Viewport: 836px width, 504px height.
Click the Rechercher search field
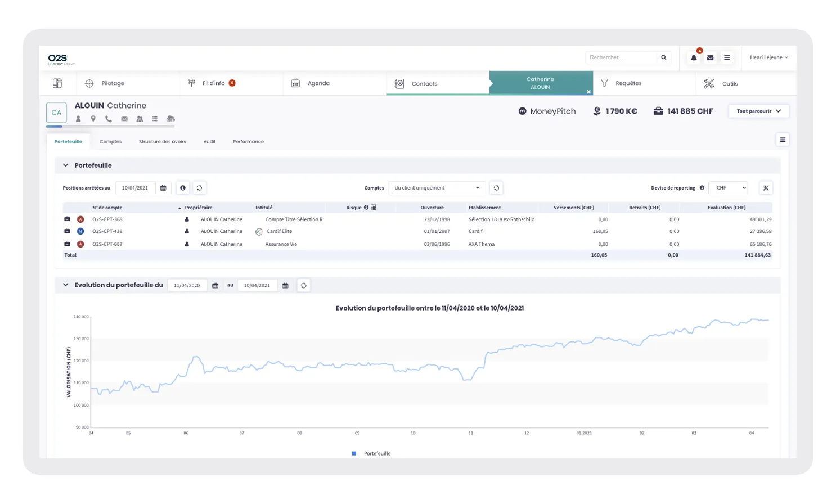coord(621,57)
